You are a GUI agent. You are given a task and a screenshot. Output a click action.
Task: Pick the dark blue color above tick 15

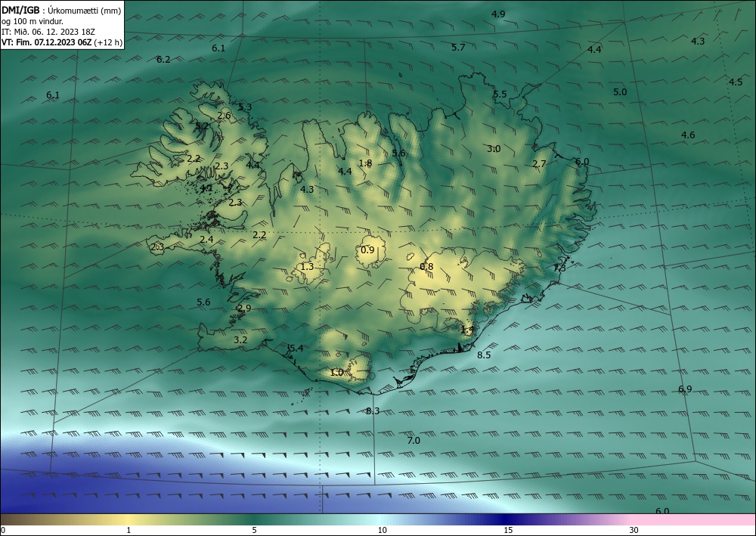507,519
